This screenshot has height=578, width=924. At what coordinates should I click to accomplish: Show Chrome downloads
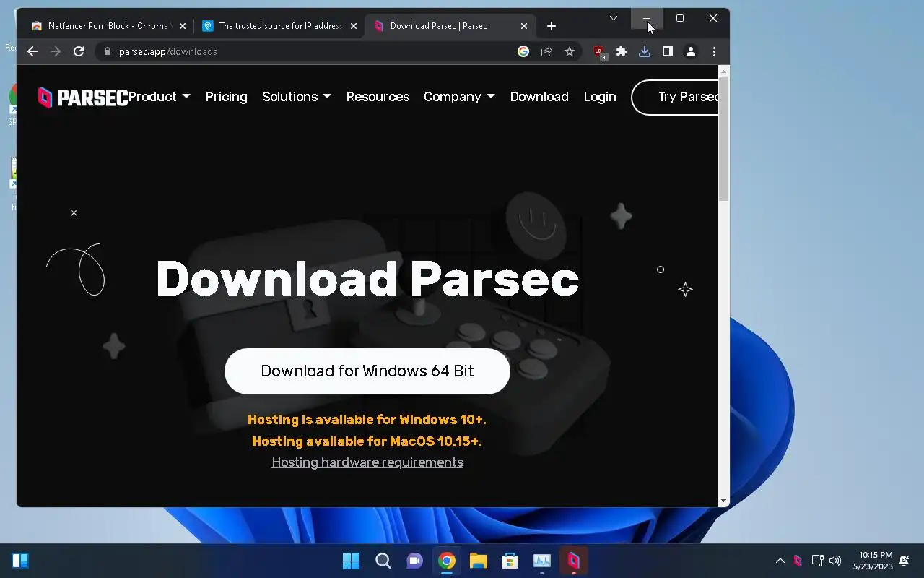(645, 51)
